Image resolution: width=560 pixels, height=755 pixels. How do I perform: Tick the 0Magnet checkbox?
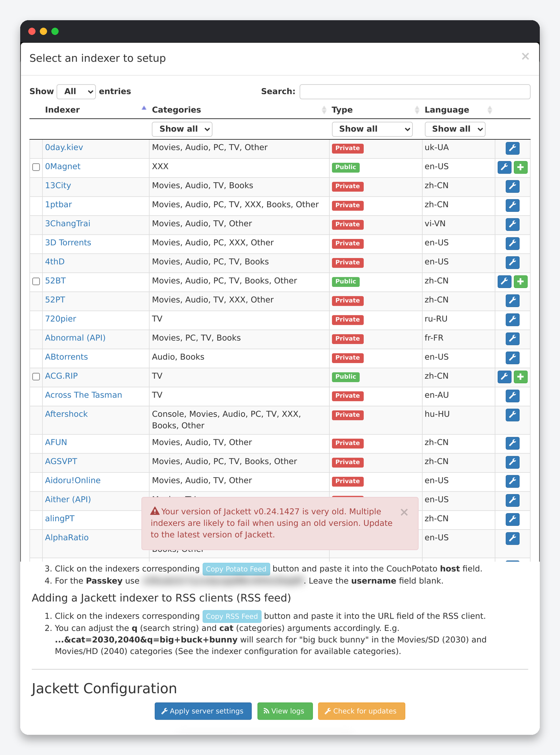pyautogui.click(x=36, y=167)
